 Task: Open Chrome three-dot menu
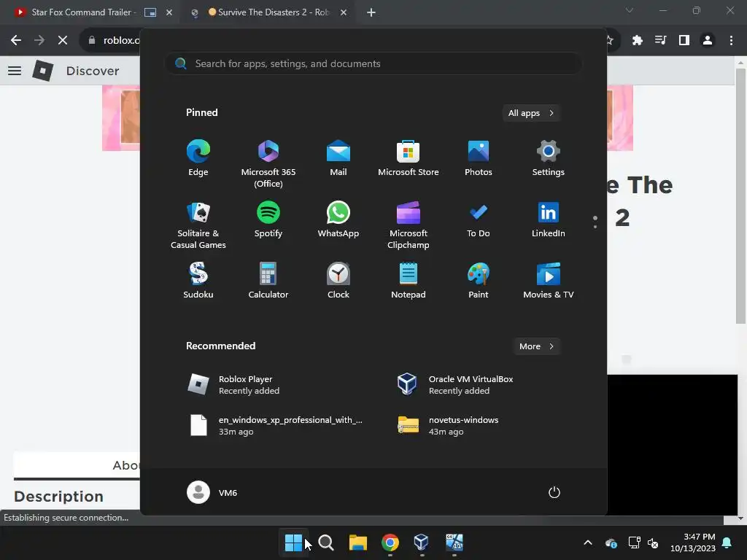(731, 41)
